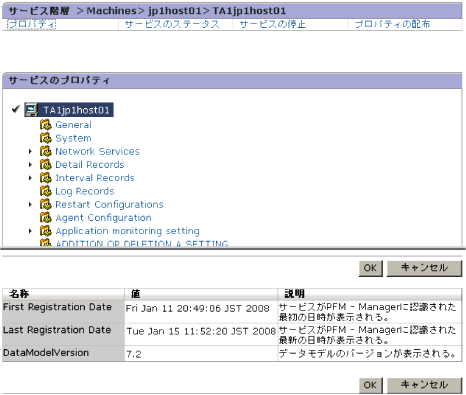Click the Agent Configuration folder icon
This screenshot has width=466, height=395.
pyautogui.click(x=46, y=218)
